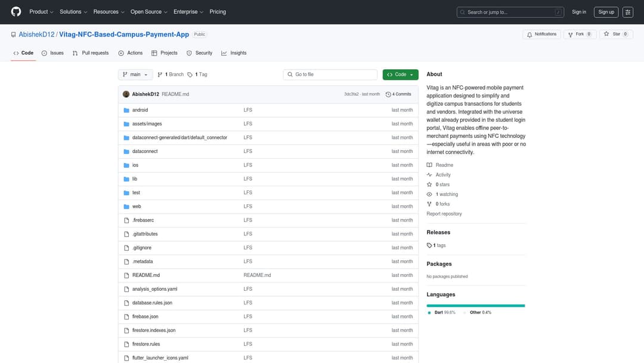
Task: Click the pulse icon beside Activity
Action: pyautogui.click(x=429, y=175)
